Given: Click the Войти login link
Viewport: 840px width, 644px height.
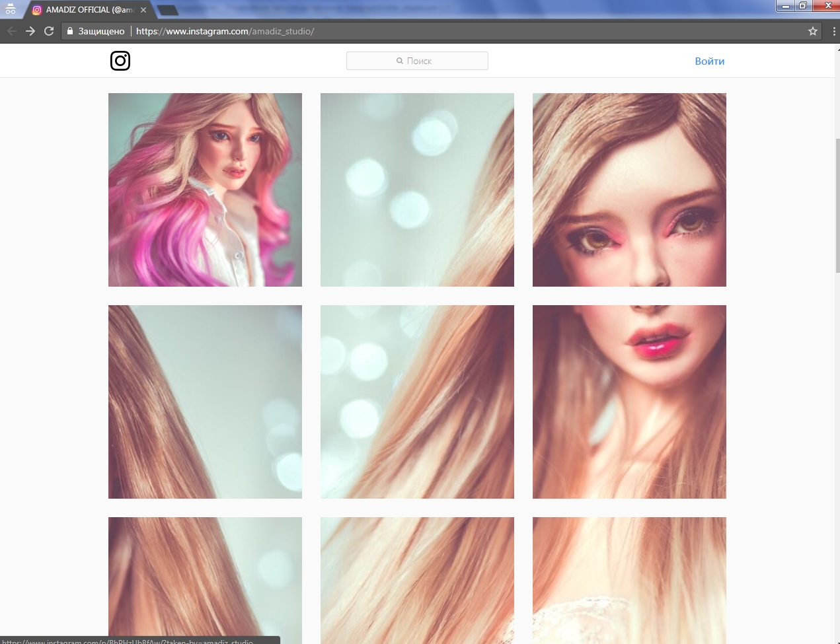Looking at the screenshot, I should tap(710, 61).
